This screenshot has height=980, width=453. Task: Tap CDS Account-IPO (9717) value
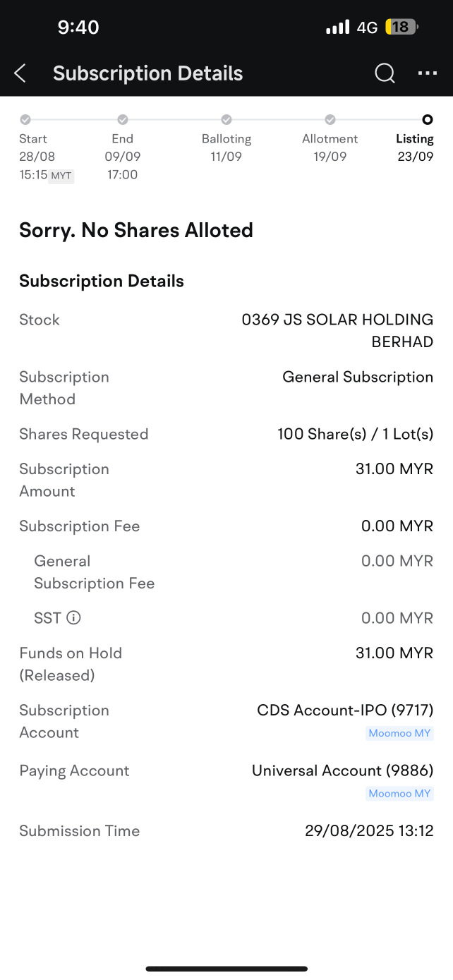[x=345, y=710]
